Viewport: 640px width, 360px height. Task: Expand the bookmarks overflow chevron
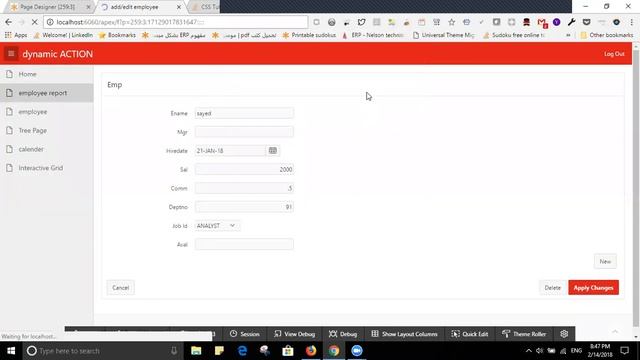click(x=568, y=35)
